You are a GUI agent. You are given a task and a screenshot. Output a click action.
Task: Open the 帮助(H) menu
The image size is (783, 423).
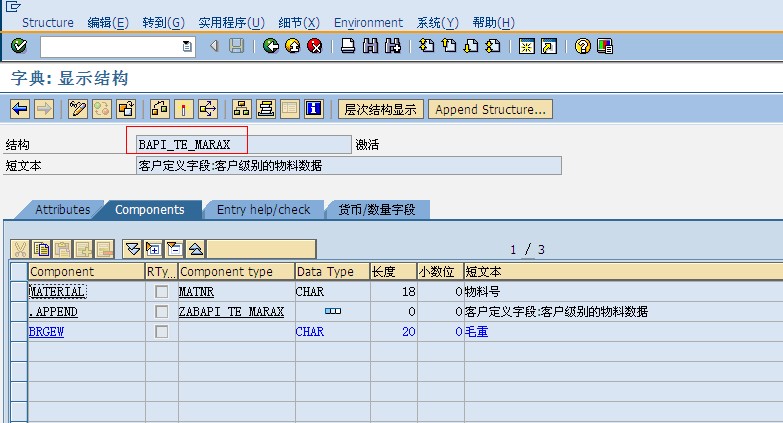click(493, 23)
